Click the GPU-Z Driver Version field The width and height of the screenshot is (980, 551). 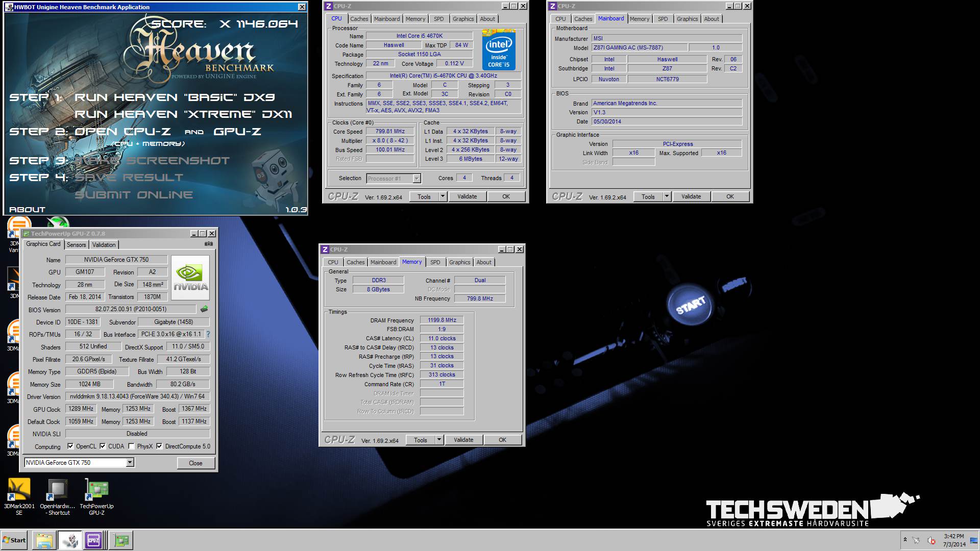138,396
